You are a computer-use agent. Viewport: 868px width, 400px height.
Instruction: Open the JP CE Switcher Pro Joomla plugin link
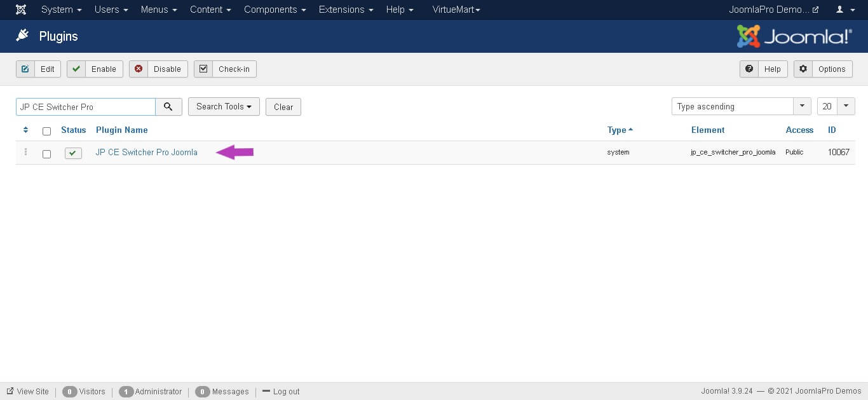click(x=147, y=153)
